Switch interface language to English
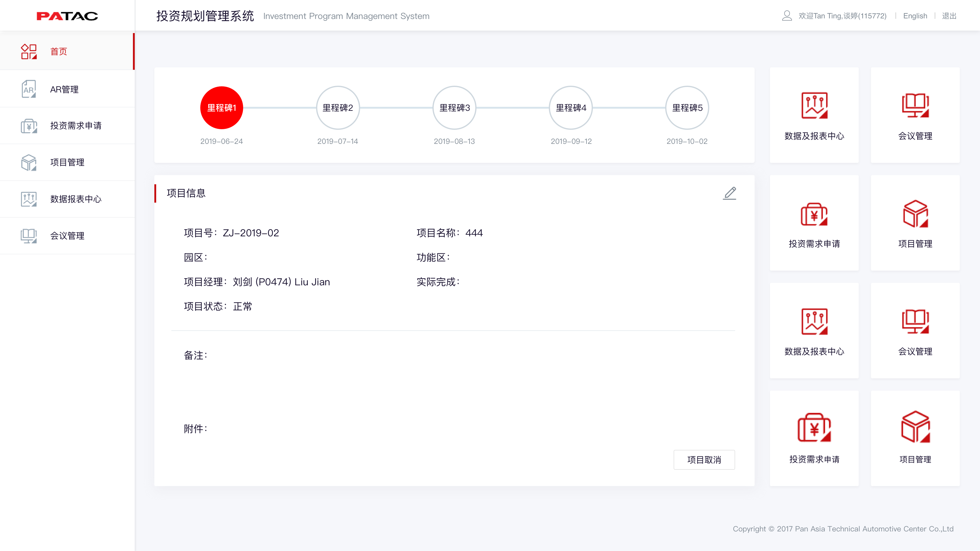The height and width of the screenshot is (551, 980). coord(915,16)
